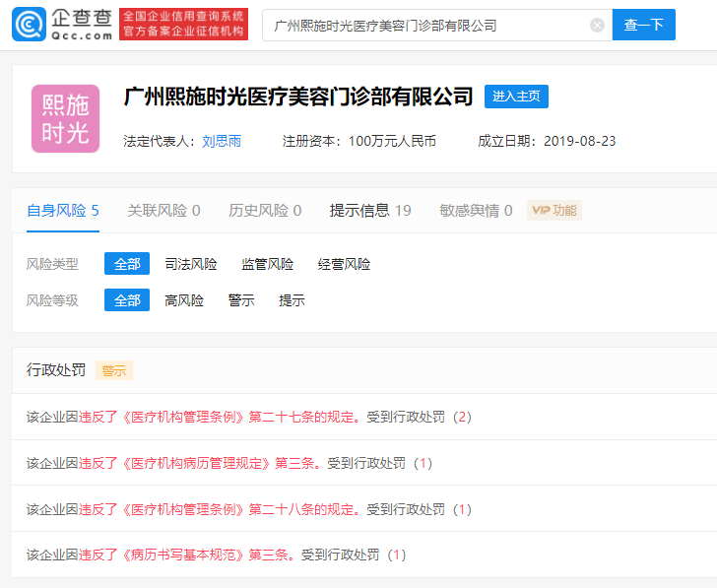Switch to the 关联风险 tab
717x588 pixels.
click(x=163, y=210)
